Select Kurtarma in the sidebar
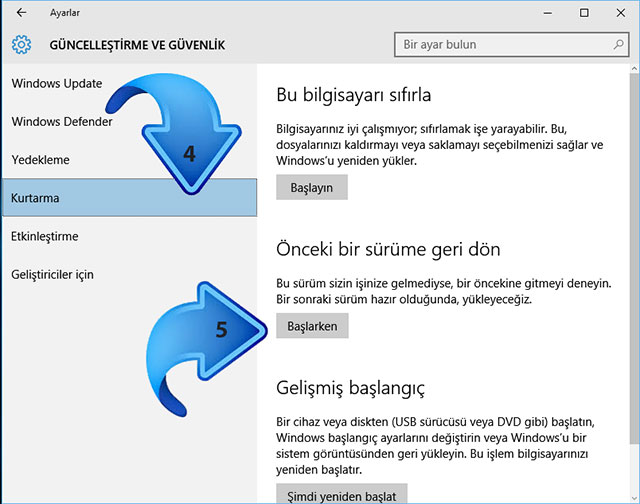Screen dimensions: 640x504 [129, 198]
